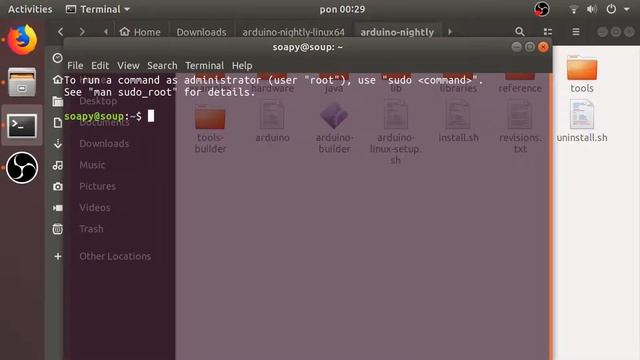Open Terminal app menu dropdown

[x=98, y=9]
